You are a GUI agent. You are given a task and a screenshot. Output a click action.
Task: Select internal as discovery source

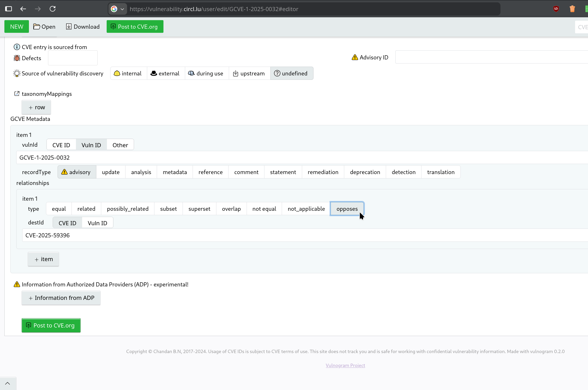pos(128,73)
